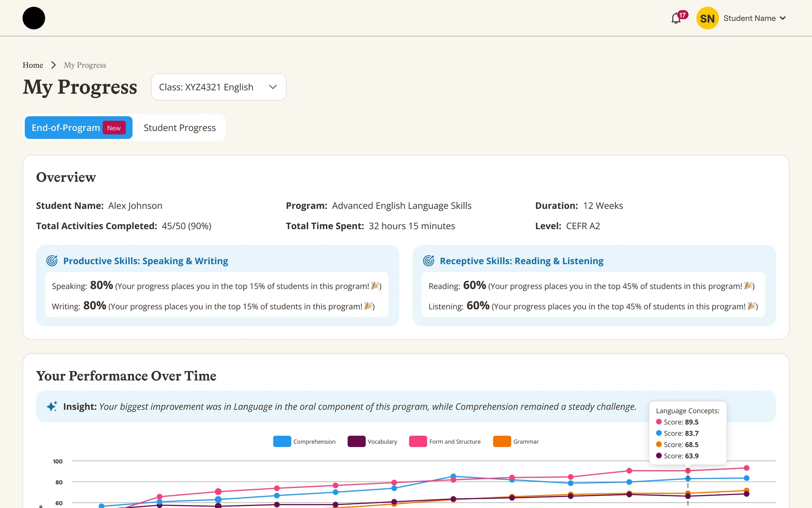Switch to the Student Progress tab
Viewport: 812px width, 508px height.
click(x=179, y=128)
